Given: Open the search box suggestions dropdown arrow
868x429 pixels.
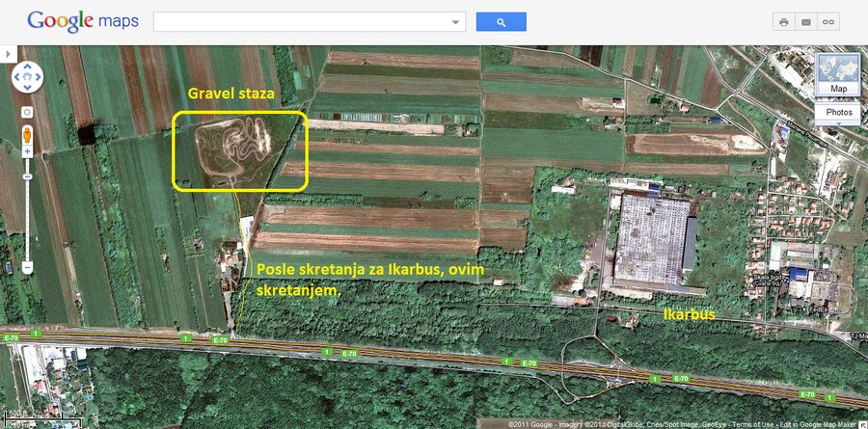Looking at the screenshot, I should (455, 22).
